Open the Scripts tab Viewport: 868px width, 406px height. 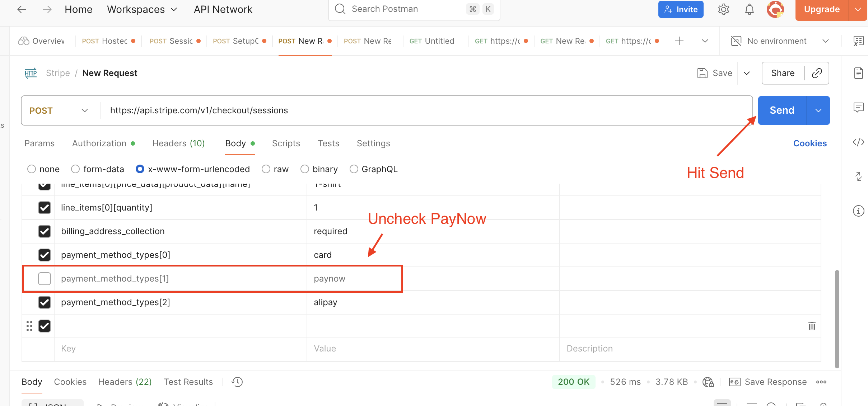[x=286, y=143]
